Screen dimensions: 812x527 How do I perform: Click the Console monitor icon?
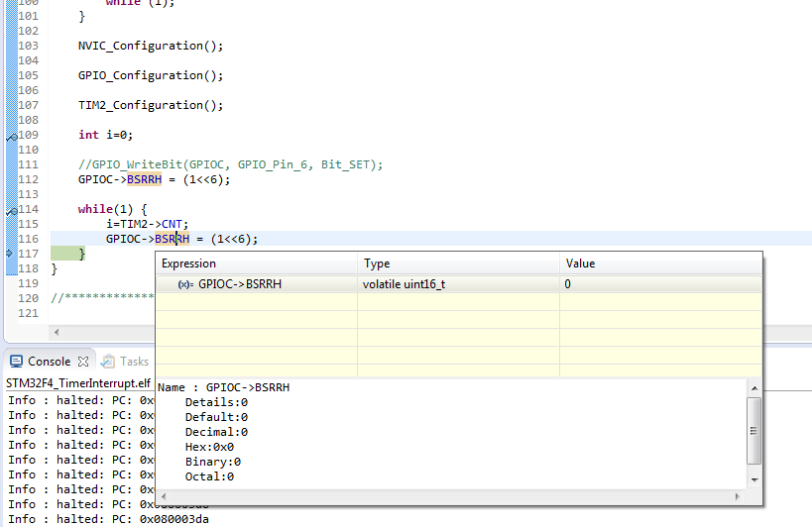pyautogui.click(x=17, y=361)
